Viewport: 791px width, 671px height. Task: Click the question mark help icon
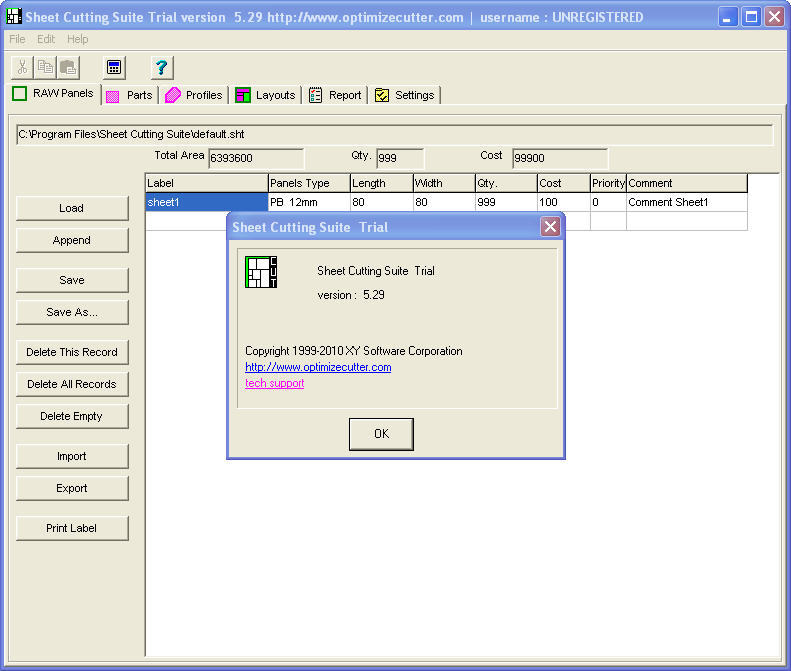coord(161,67)
